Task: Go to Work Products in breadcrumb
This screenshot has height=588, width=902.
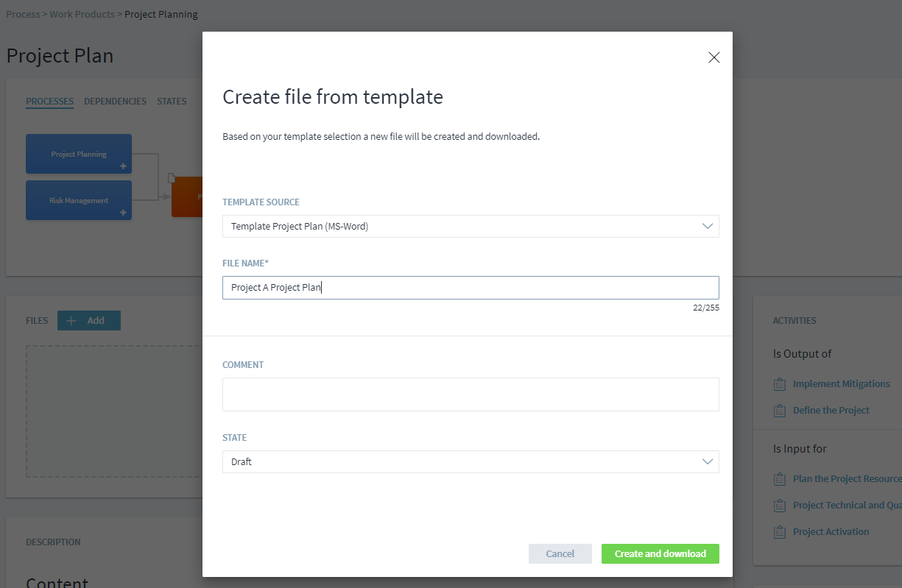Action: (82, 14)
